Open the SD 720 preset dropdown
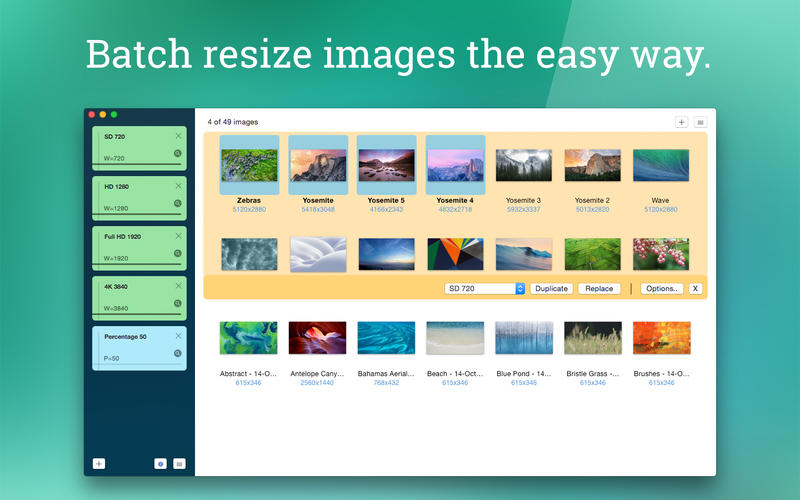The image size is (800, 500). (x=485, y=288)
